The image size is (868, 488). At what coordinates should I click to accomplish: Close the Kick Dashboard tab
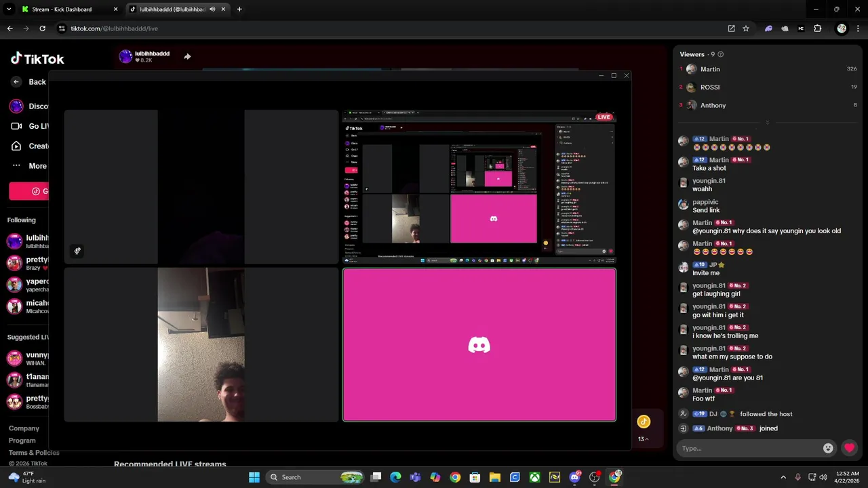click(x=115, y=9)
